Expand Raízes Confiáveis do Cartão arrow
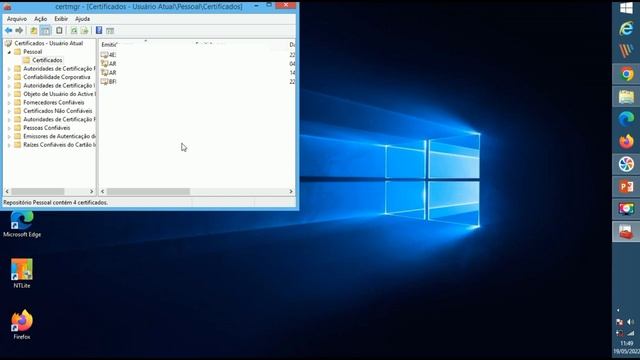640x360 pixels. point(9,145)
